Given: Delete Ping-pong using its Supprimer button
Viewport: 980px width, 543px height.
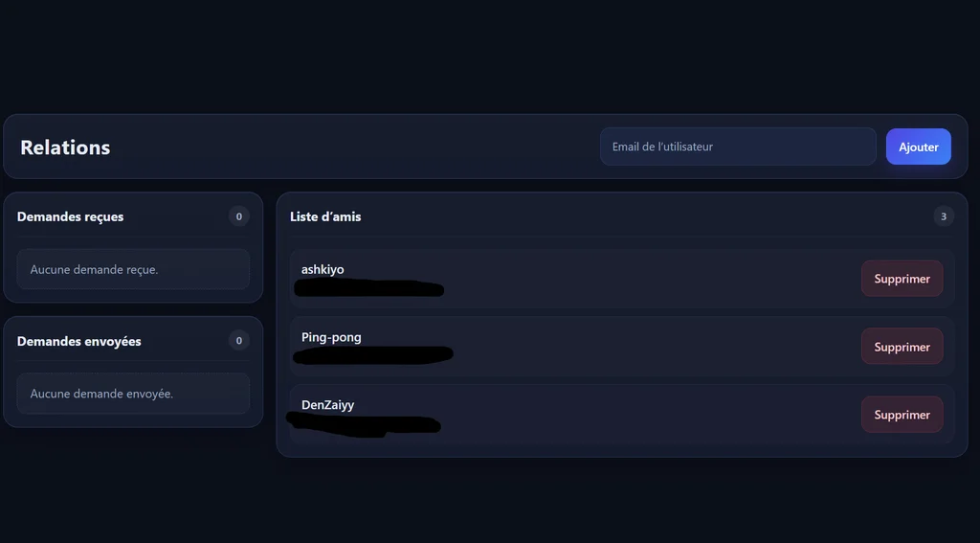Looking at the screenshot, I should pyautogui.click(x=902, y=347).
